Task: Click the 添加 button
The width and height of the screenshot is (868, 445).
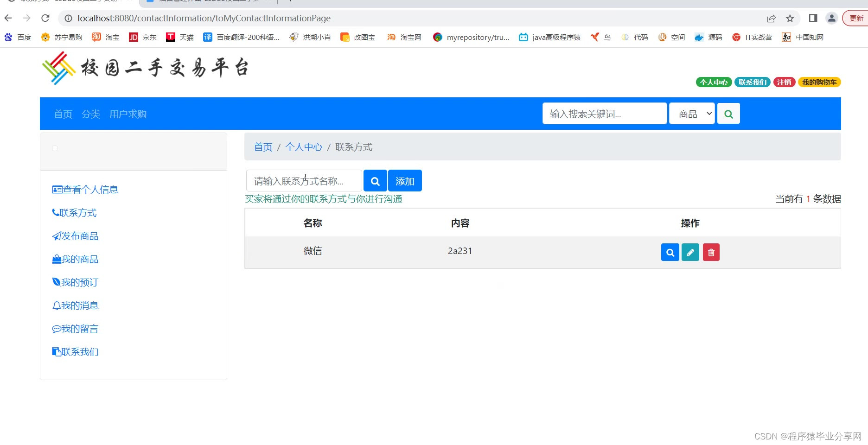Action: (x=405, y=181)
